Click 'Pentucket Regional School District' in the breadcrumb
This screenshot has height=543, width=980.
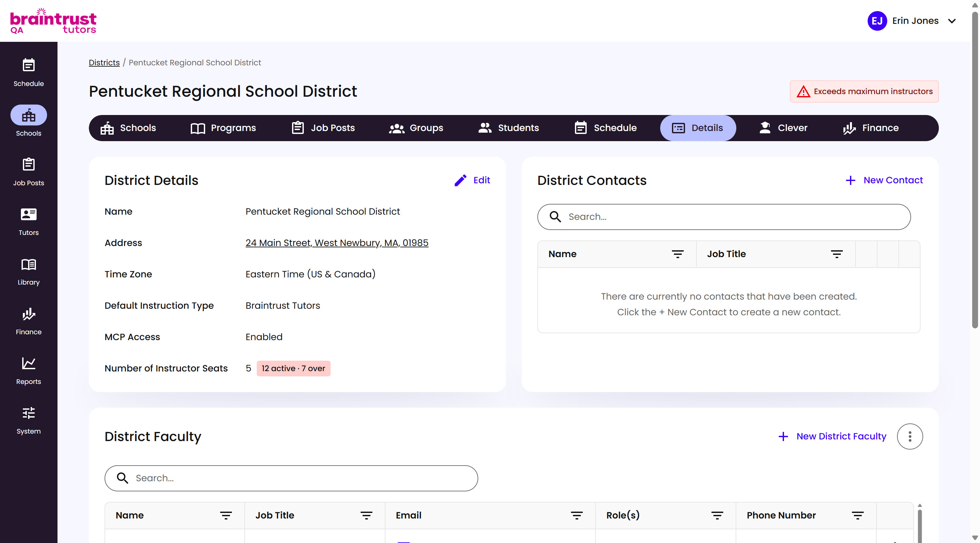coord(195,62)
